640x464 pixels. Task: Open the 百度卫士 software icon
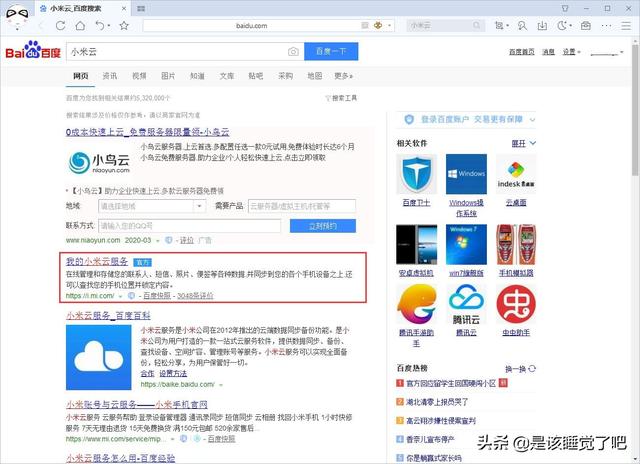pyautogui.click(x=416, y=174)
